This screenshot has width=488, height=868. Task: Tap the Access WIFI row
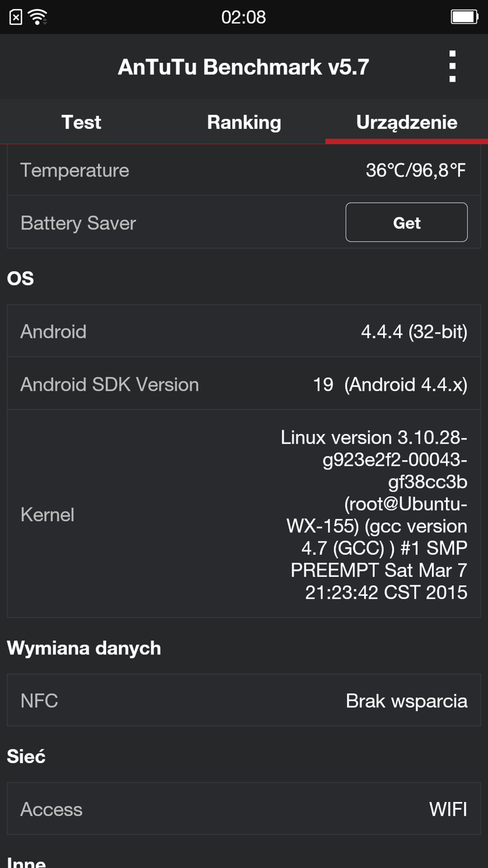[x=244, y=809]
